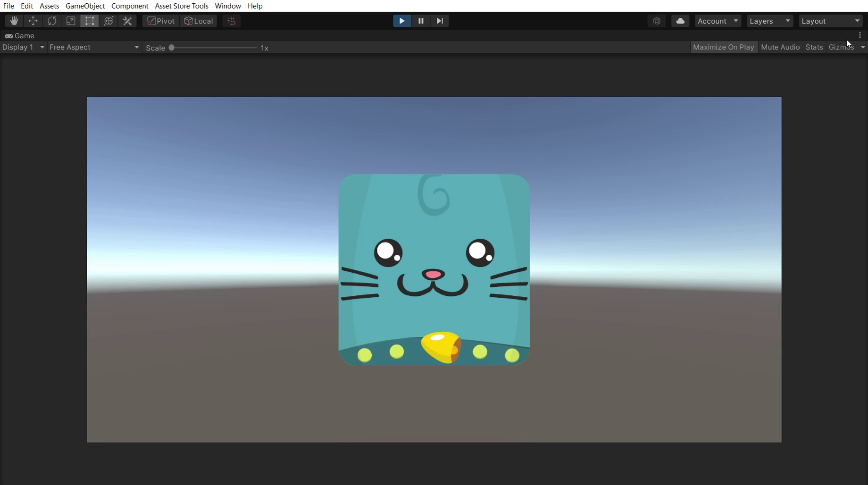Toggle Mute Audio
Image resolution: width=868 pixels, height=485 pixels.
(x=780, y=47)
